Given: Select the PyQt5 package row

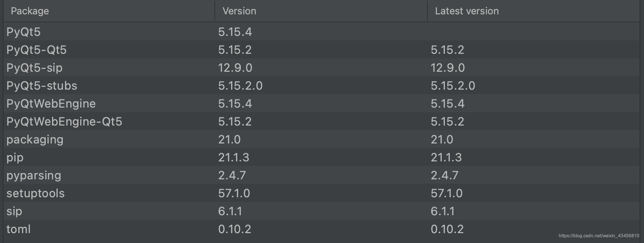Looking at the screenshot, I should [x=23, y=32].
